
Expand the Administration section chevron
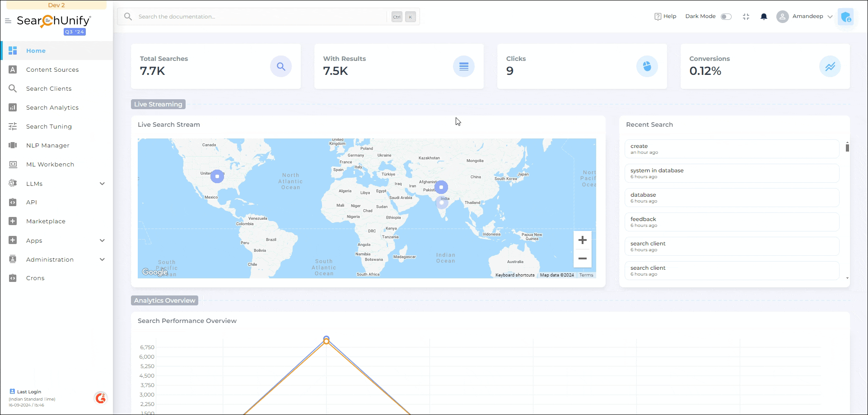(102, 259)
